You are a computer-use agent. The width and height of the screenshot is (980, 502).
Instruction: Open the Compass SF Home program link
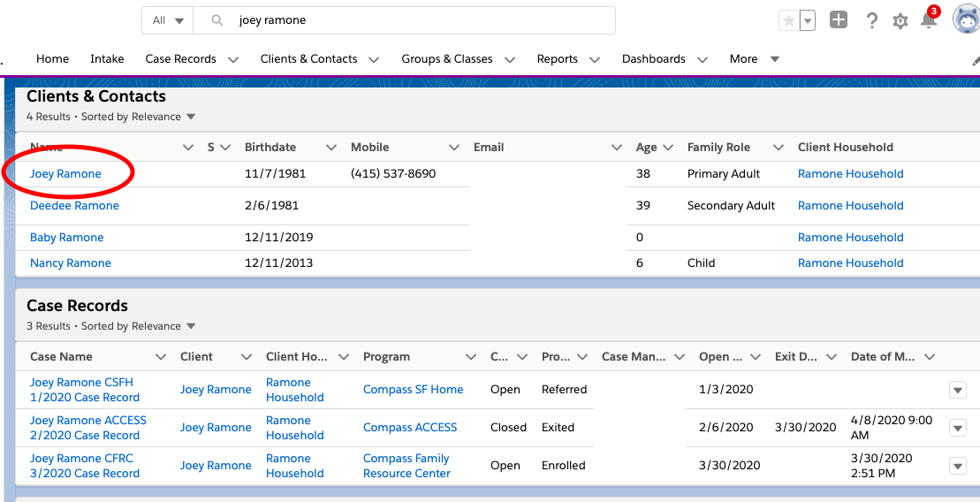413,390
